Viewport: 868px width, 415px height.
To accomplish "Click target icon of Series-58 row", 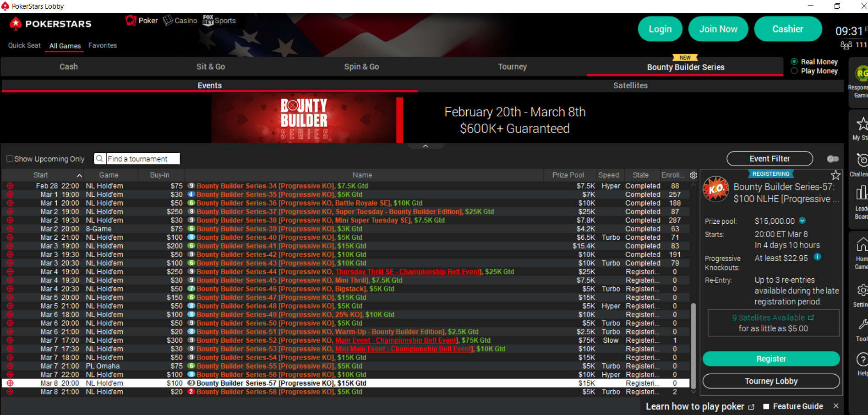I will coord(10,392).
